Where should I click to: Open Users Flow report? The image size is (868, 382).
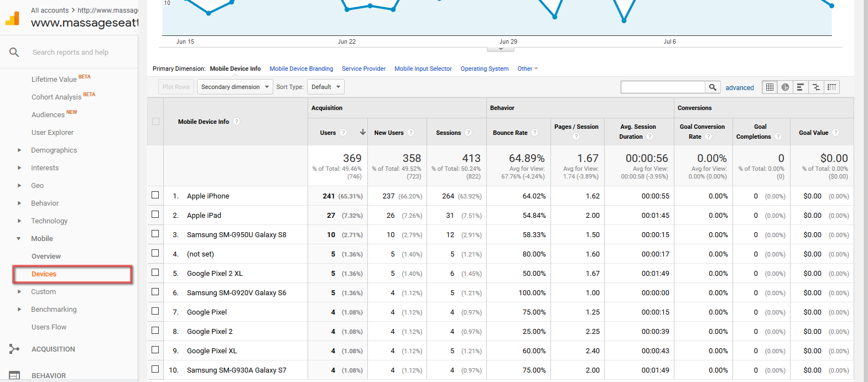49,327
